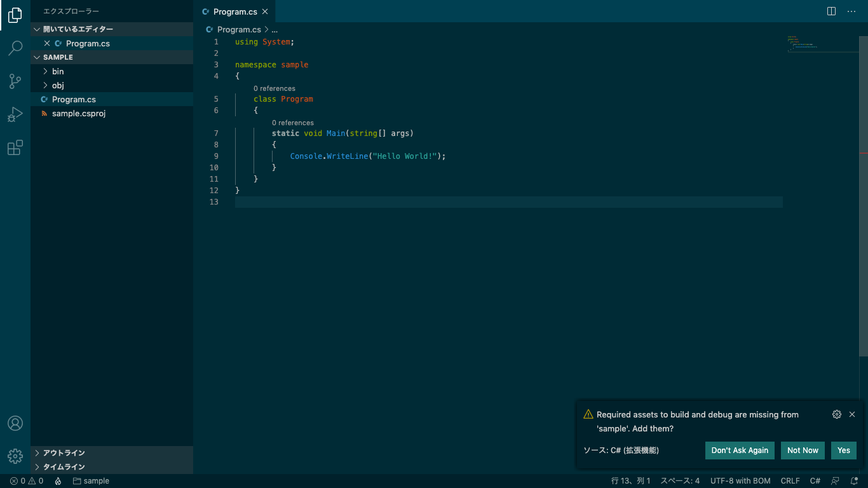Expand the bin folder

(x=112, y=71)
